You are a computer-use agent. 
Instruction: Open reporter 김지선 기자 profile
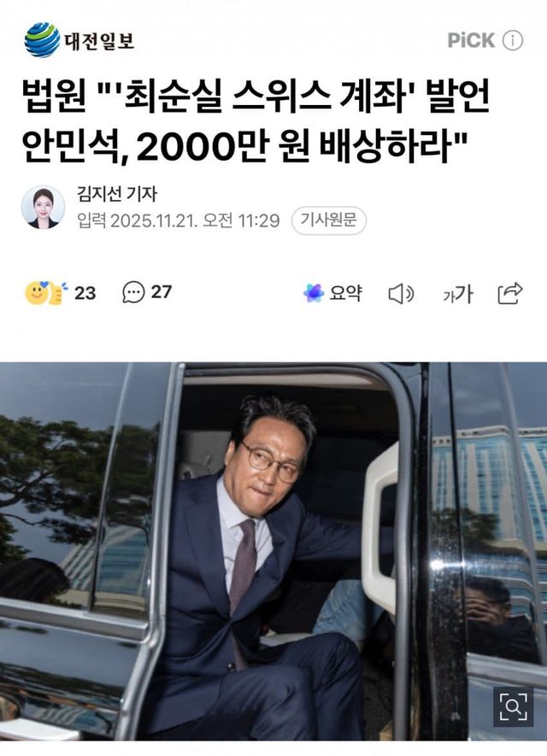tap(117, 194)
